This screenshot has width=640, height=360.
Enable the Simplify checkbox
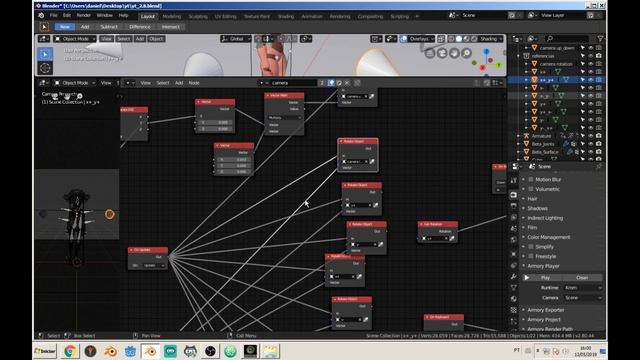(531, 247)
